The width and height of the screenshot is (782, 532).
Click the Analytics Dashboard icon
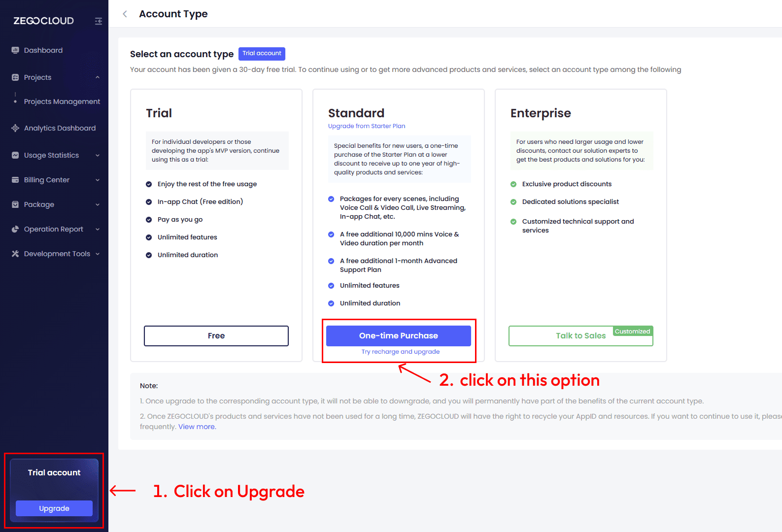point(15,128)
